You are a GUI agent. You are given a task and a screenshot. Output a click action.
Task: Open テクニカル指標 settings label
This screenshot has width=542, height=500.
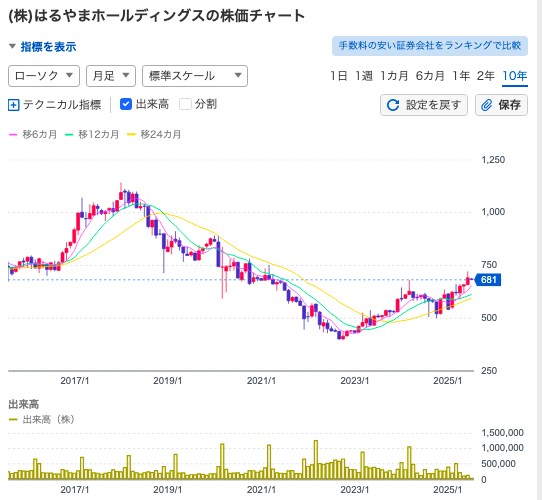point(62,105)
